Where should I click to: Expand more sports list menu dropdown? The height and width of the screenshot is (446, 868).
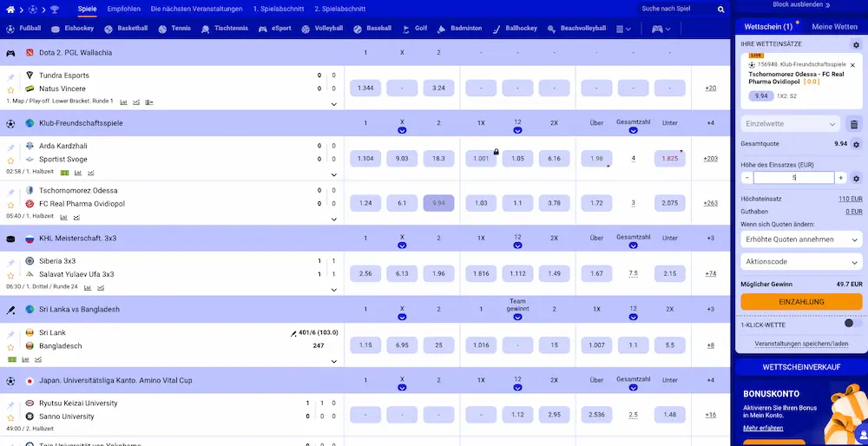click(623, 29)
